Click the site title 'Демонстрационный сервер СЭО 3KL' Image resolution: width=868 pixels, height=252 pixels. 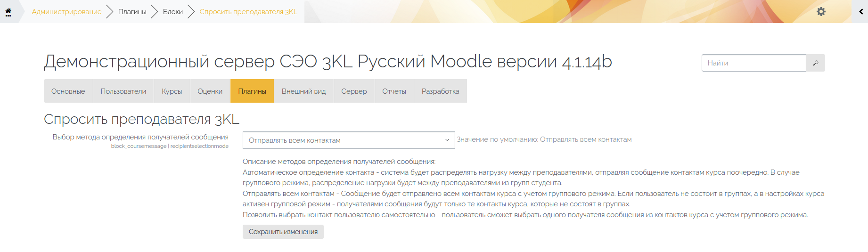[328, 62]
